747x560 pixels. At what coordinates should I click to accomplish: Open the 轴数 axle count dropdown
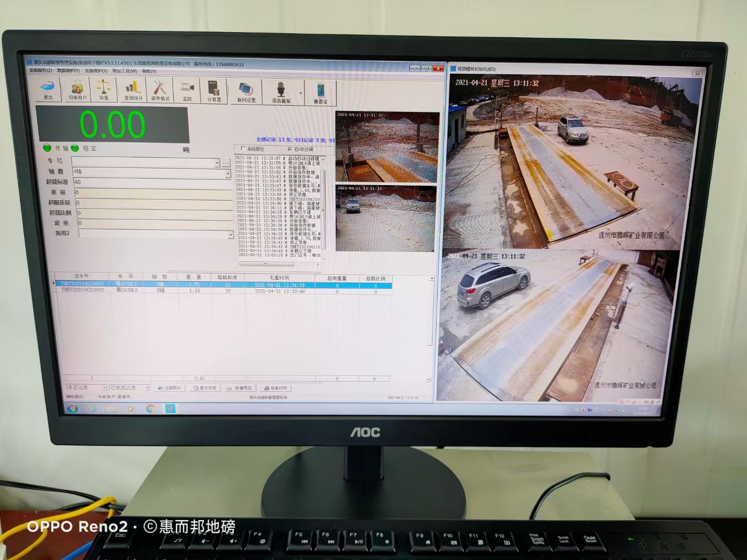[227, 174]
